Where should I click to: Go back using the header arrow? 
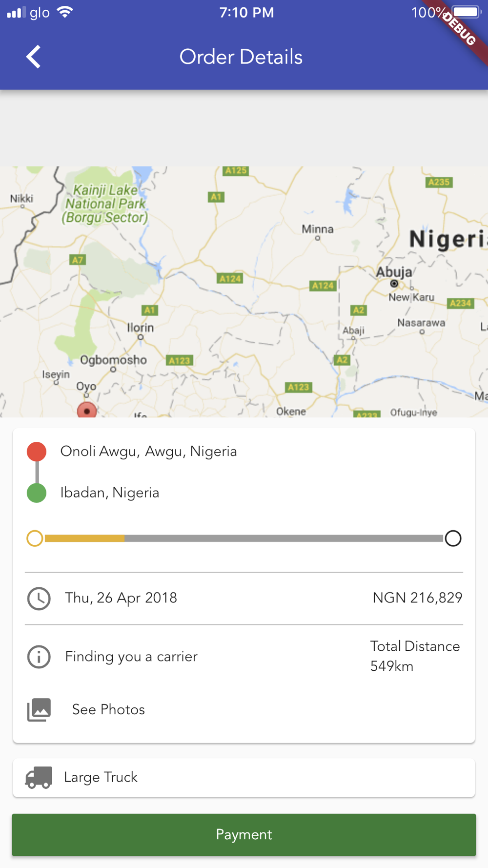[33, 57]
